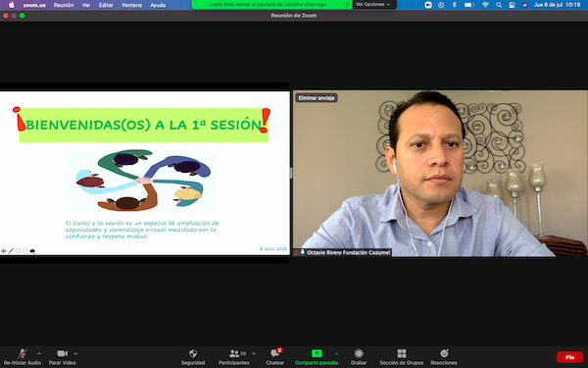Viewport: 588px width, 368px height.
Task: Click the divider handle between slide and video
Action: pos(291,173)
